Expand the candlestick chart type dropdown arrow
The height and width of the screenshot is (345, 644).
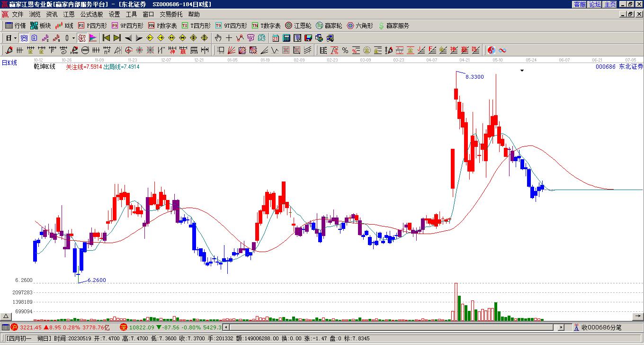click(x=73, y=38)
